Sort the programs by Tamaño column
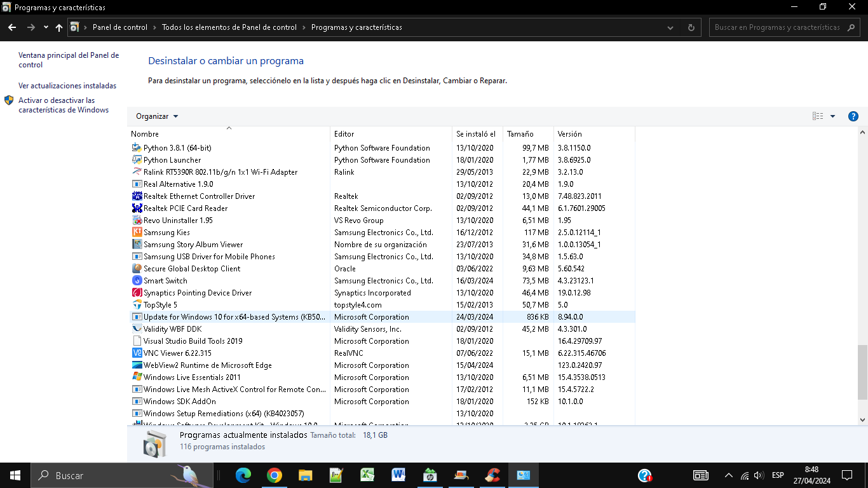Image resolution: width=868 pixels, height=488 pixels. coord(528,134)
